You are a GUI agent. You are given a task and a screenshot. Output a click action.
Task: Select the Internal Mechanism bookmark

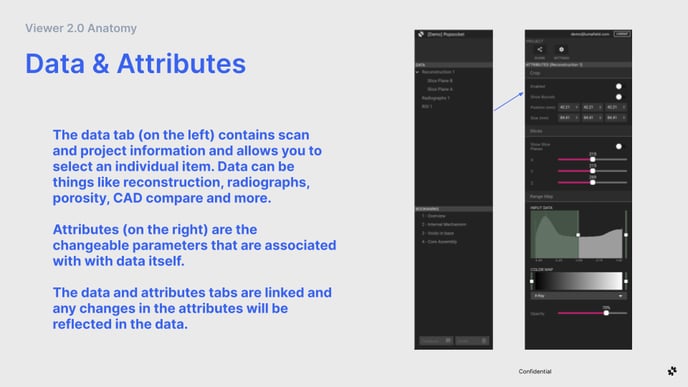point(444,224)
